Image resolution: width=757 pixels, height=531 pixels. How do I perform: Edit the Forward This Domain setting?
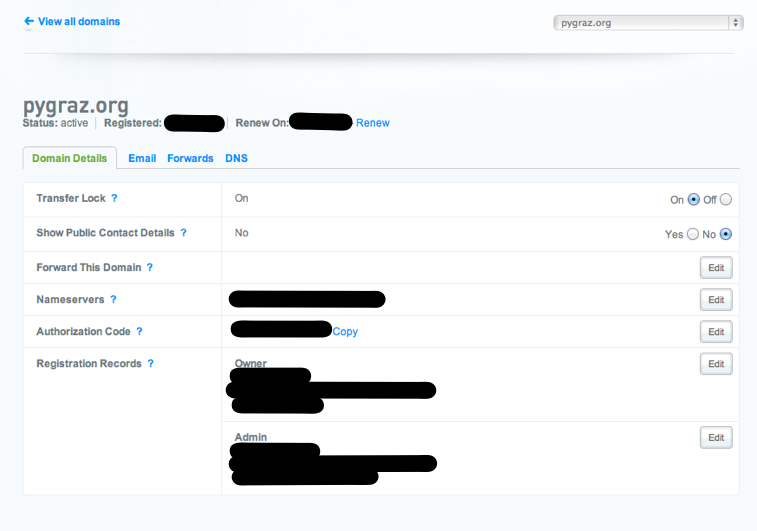coord(716,268)
